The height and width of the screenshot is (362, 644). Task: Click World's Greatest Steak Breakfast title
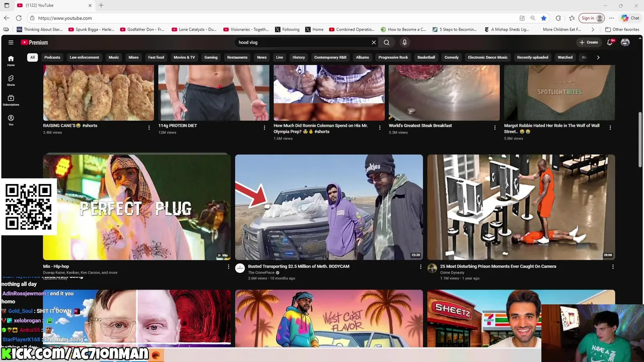(420, 126)
